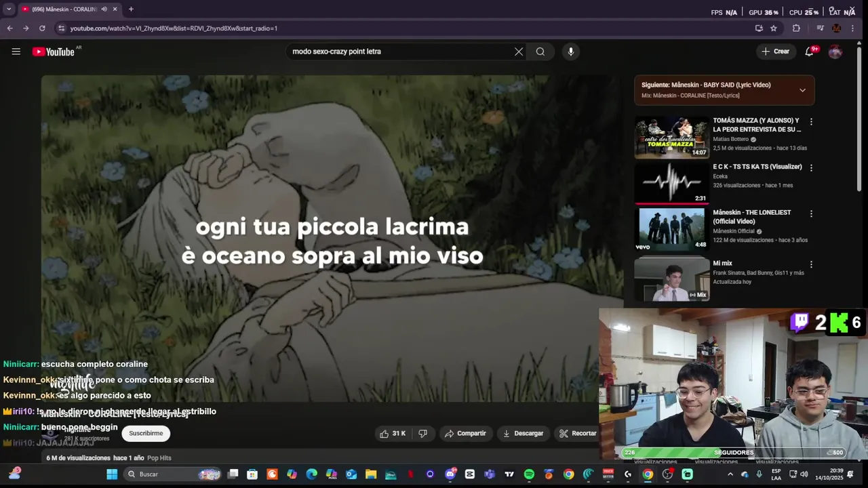Open Tomás Mazza interview video thumbnail
Screen dimensions: 868x488
[671, 138]
